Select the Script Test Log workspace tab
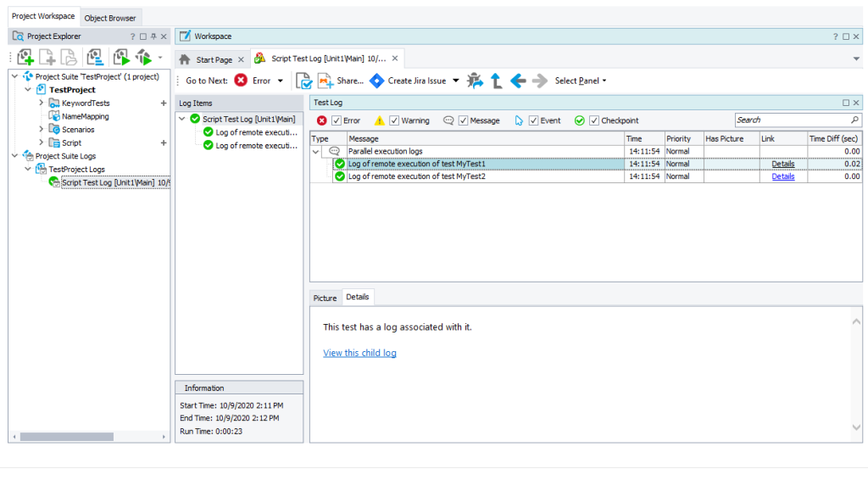 tap(328, 59)
